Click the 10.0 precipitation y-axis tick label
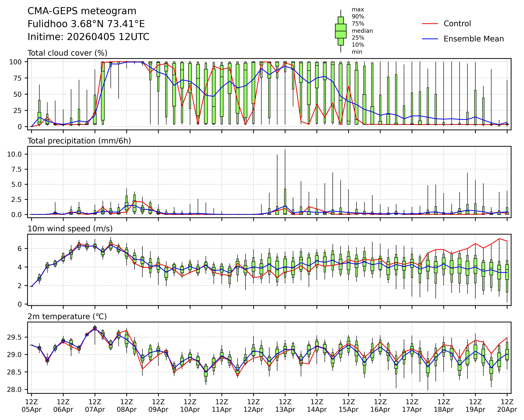 tap(14, 154)
